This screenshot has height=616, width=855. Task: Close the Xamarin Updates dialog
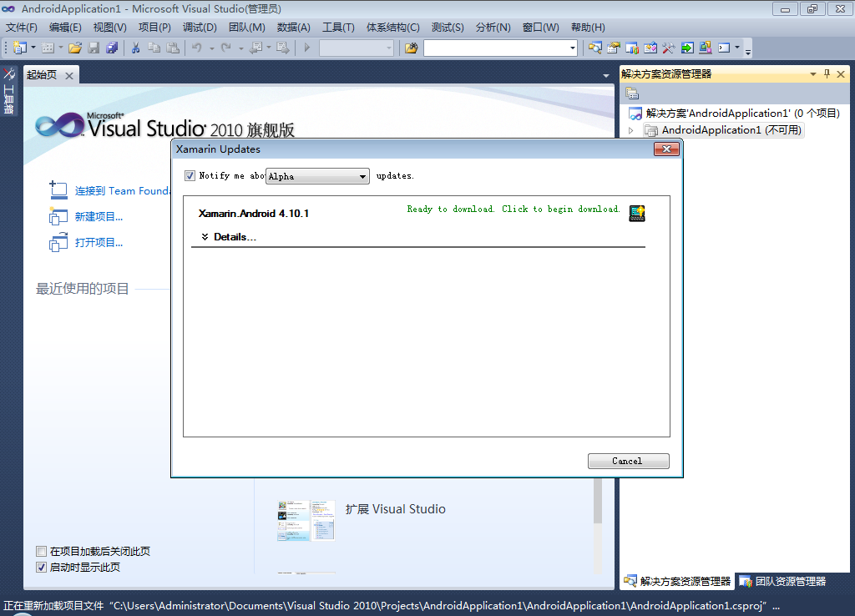click(666, 149)
